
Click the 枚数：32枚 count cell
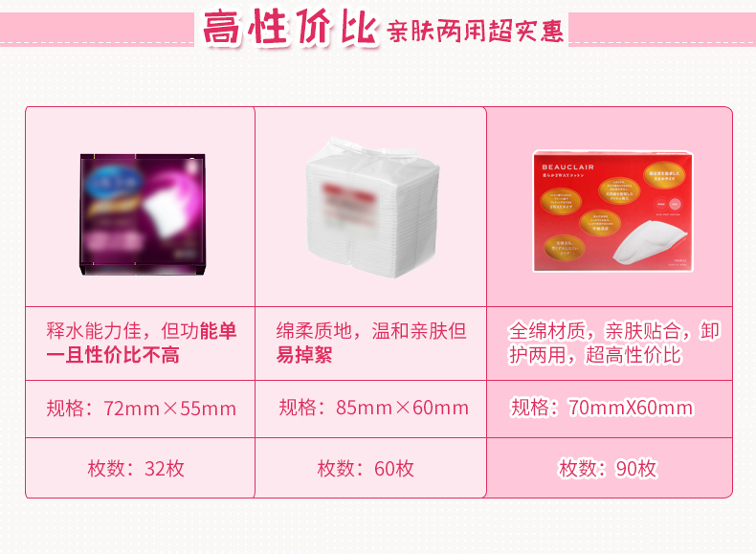click(x=141, y=468)
